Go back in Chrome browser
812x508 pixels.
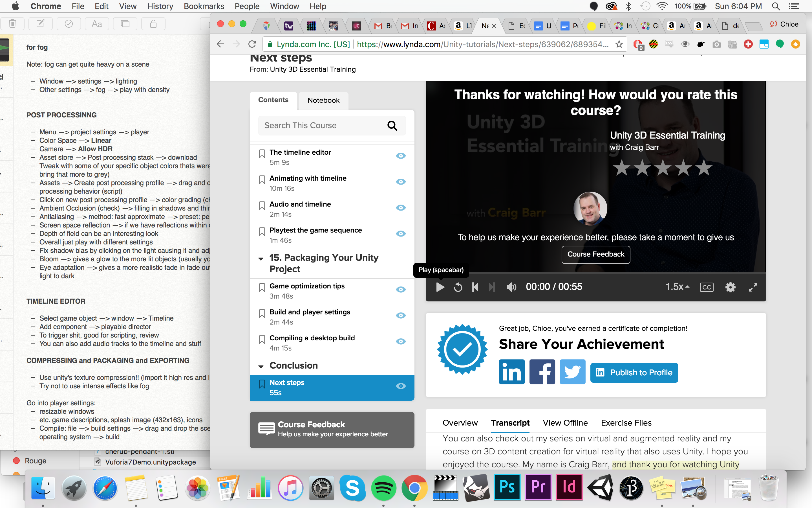click(220, 44)
